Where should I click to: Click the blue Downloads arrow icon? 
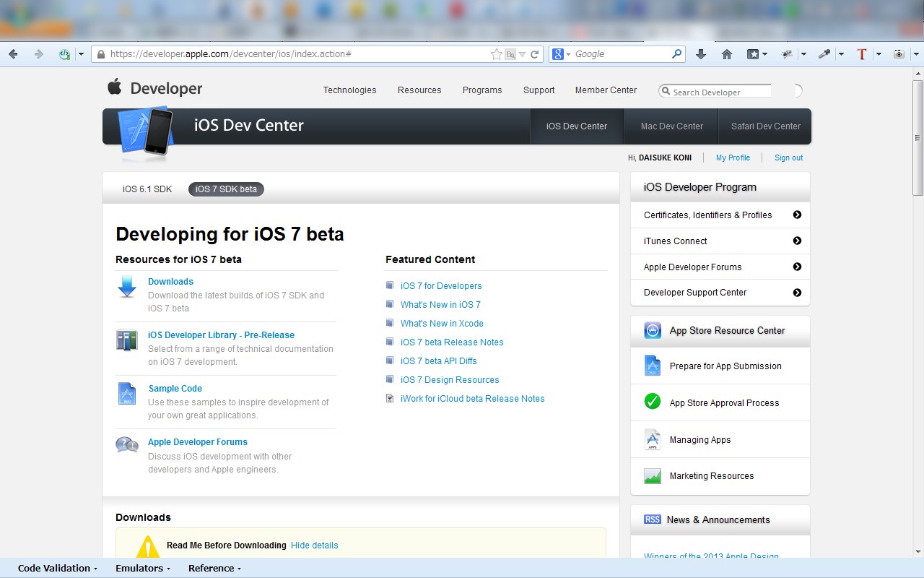click(x=127, y=286)
